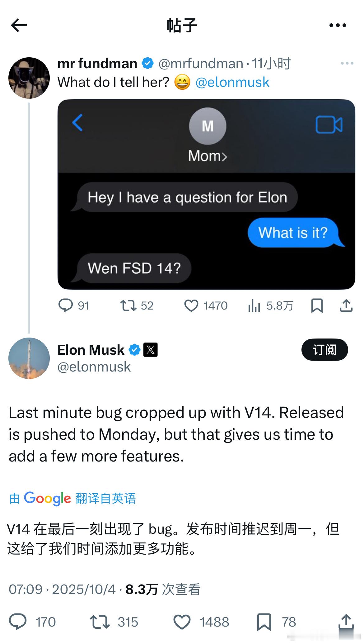View analytics for mr fundman's post

tap(254, 305)
